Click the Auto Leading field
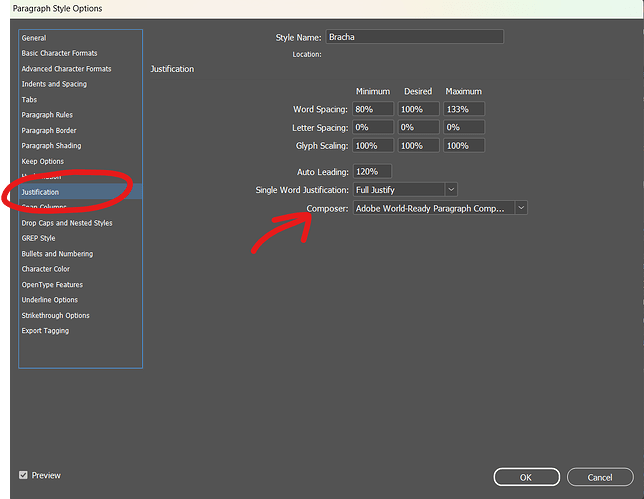The height and width of the screenshot is (499, 644). [x=372, y=172]
